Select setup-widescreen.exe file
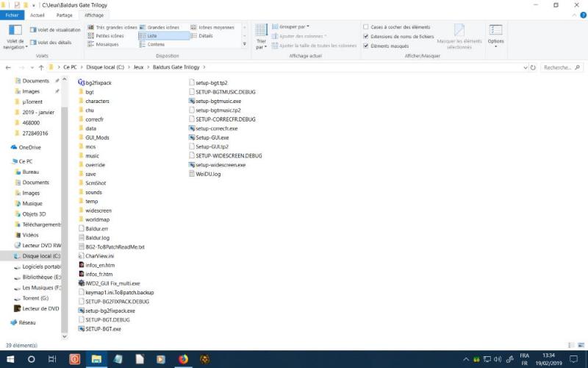This screenshot has height=368, width=588. [x=217, y=165]
